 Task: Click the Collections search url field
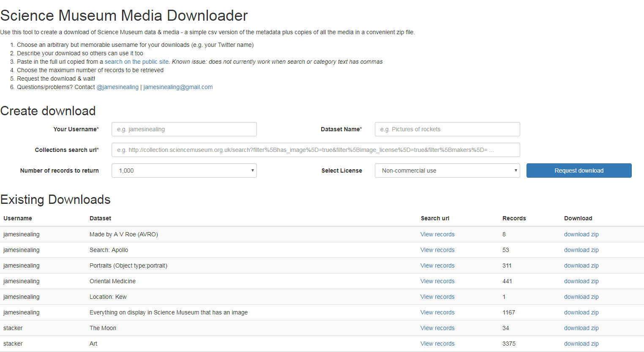click(x=316, y=150)
